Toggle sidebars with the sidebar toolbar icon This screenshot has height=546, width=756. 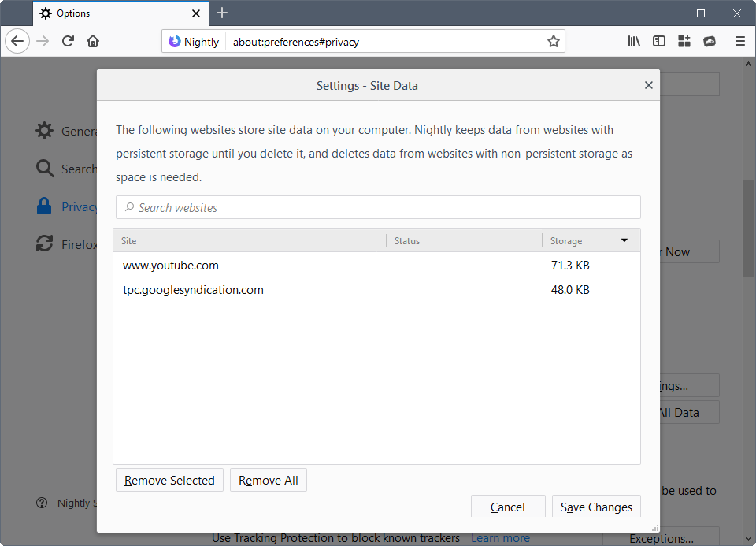[659, 41]
